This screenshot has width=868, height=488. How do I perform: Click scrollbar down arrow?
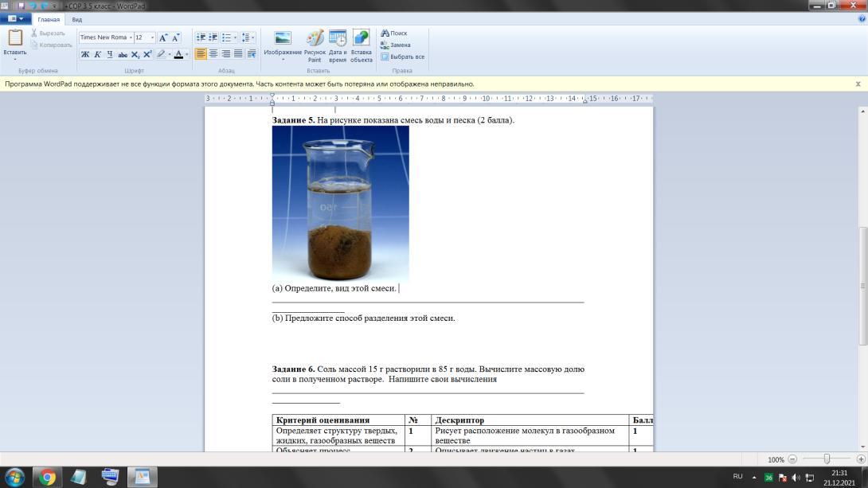(x=862, y=447)
